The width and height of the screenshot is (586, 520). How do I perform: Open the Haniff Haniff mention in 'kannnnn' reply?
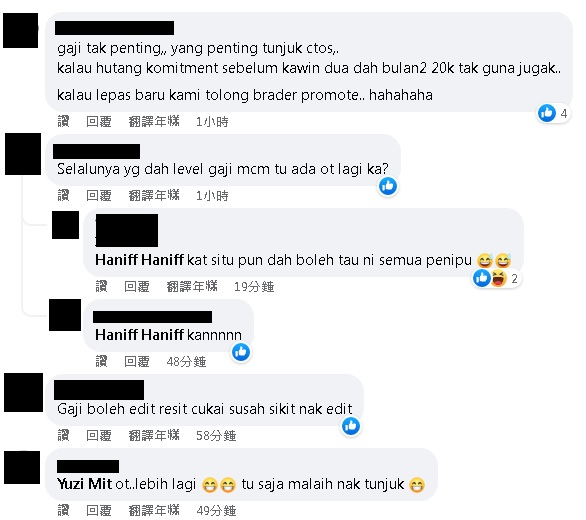(x=139, y=335)
